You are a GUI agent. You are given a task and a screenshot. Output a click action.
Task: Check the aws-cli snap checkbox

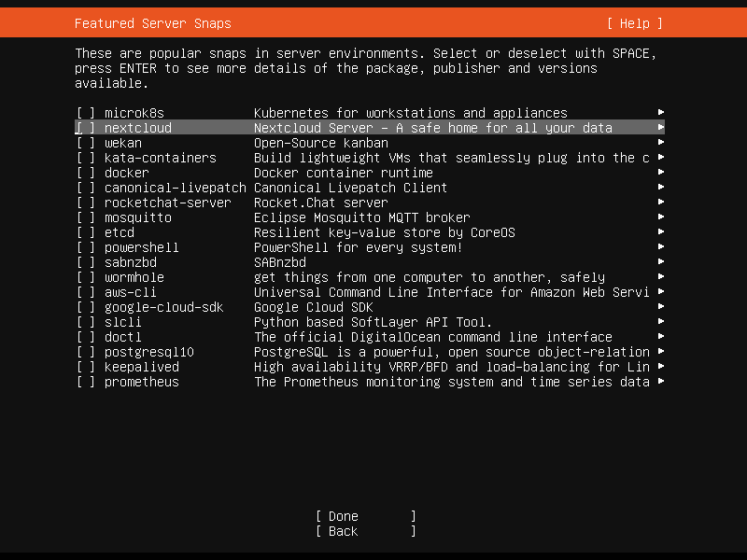point(86,292)
